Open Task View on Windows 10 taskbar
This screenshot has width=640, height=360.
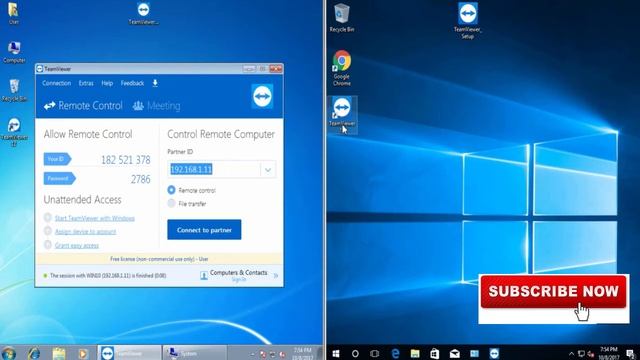click(374, 353)
